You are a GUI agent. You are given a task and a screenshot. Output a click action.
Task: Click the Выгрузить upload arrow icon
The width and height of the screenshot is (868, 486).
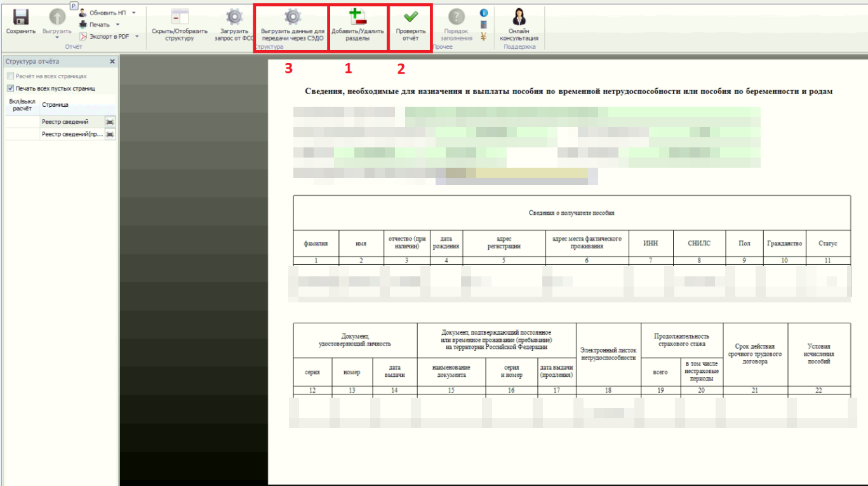point(57,17)
